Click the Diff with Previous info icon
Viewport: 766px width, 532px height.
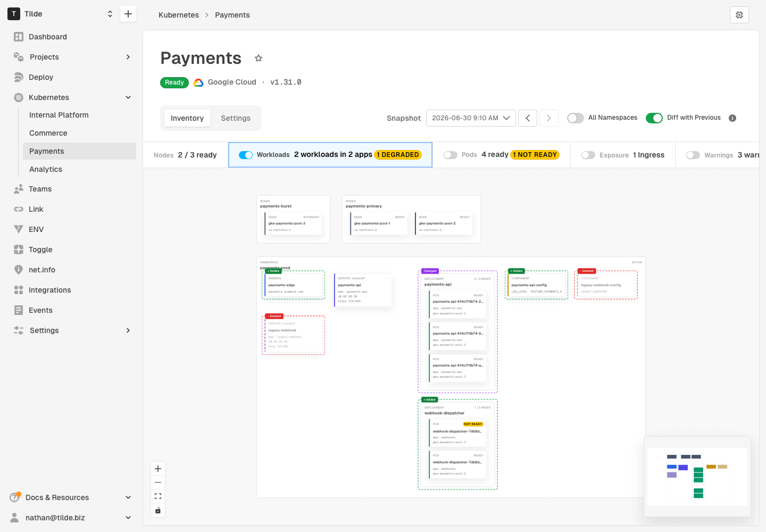click(732, 118)
